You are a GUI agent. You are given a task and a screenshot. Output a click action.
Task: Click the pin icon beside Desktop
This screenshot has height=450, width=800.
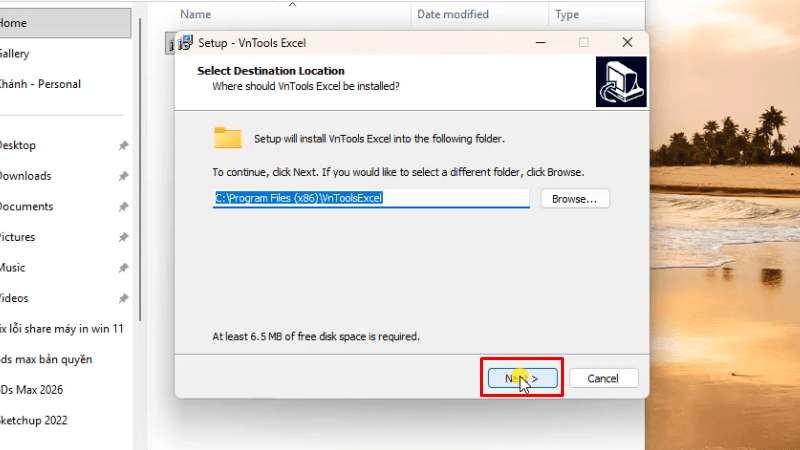123,145
